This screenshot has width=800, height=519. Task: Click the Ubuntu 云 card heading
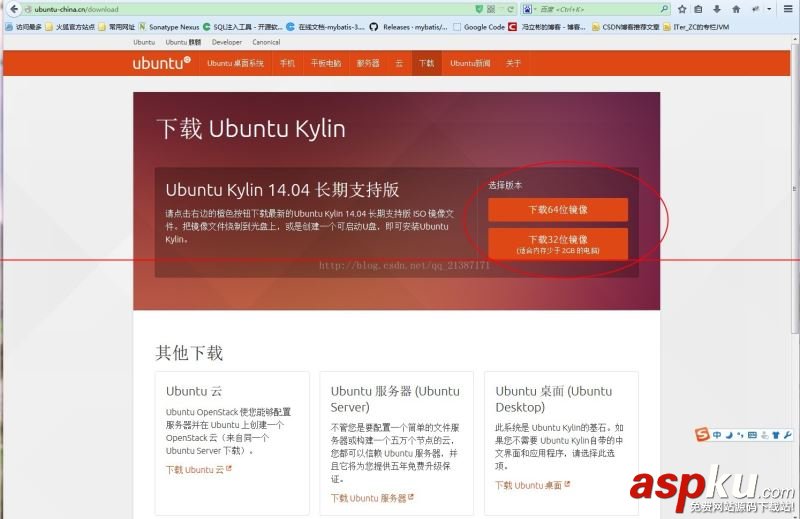(x=194, y=391)
